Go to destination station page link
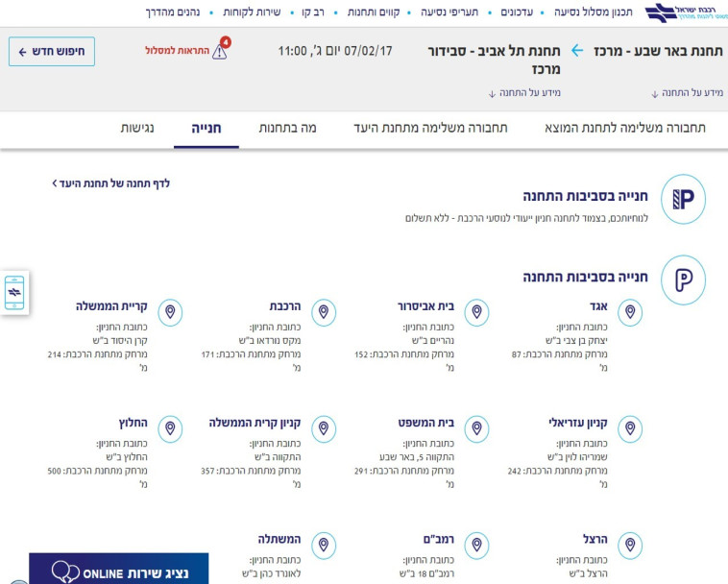Image resolution: width=728 pixels, height=584 pixels. (111, 183)
